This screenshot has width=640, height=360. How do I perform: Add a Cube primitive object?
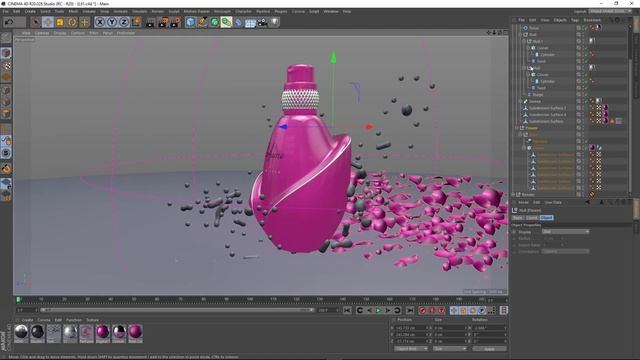pyautogui.click(x=190, y=22)
